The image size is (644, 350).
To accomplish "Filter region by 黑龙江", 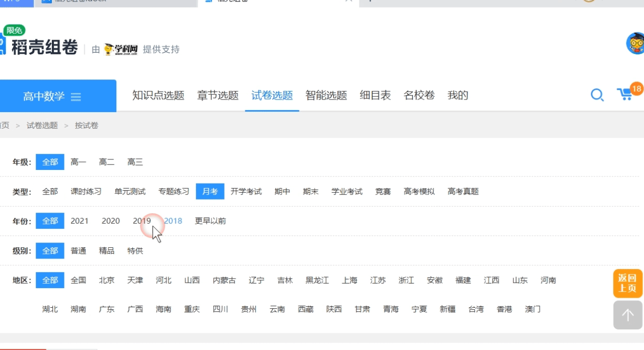I will point(317,280).
